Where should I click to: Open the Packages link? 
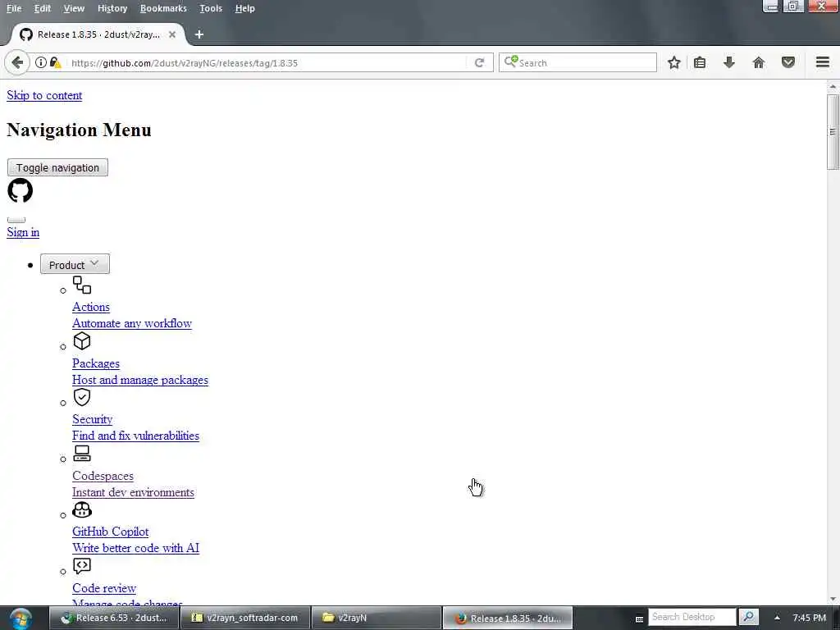[x=96, y=363]
